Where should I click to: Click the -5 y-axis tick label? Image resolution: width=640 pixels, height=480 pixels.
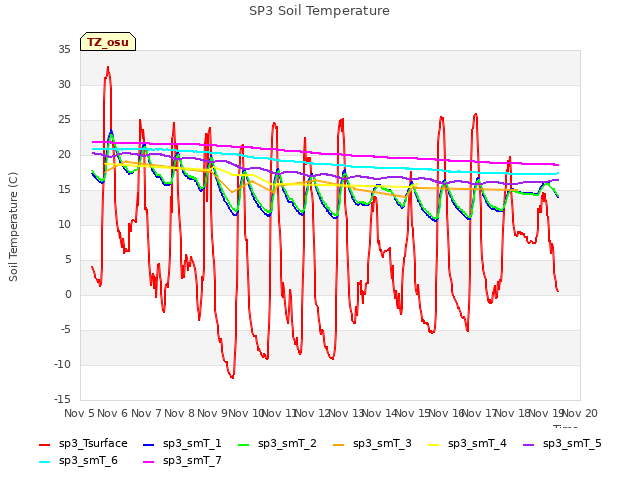point(65,329)
